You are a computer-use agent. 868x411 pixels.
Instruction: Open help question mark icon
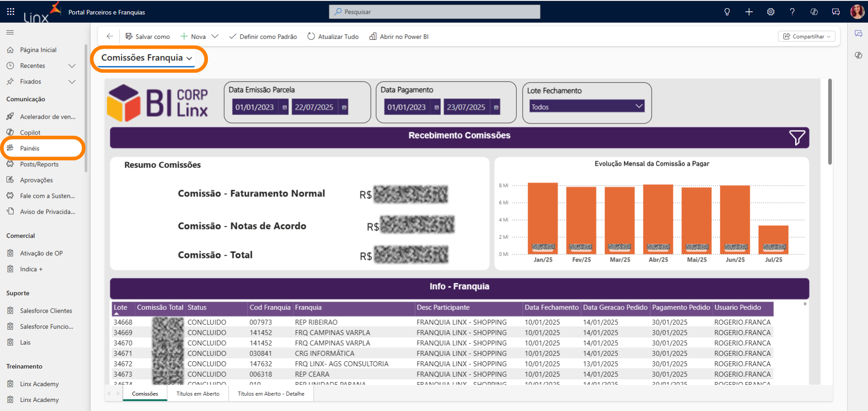792,12
